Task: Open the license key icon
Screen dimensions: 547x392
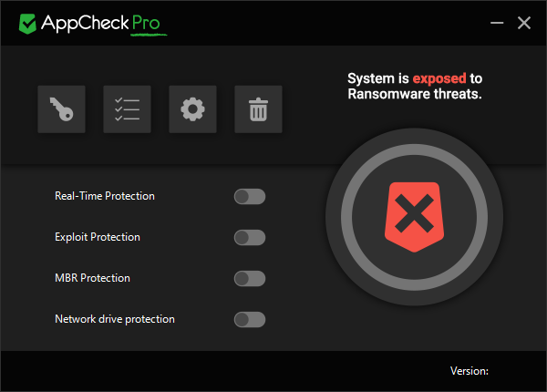Action: point(62,109)
